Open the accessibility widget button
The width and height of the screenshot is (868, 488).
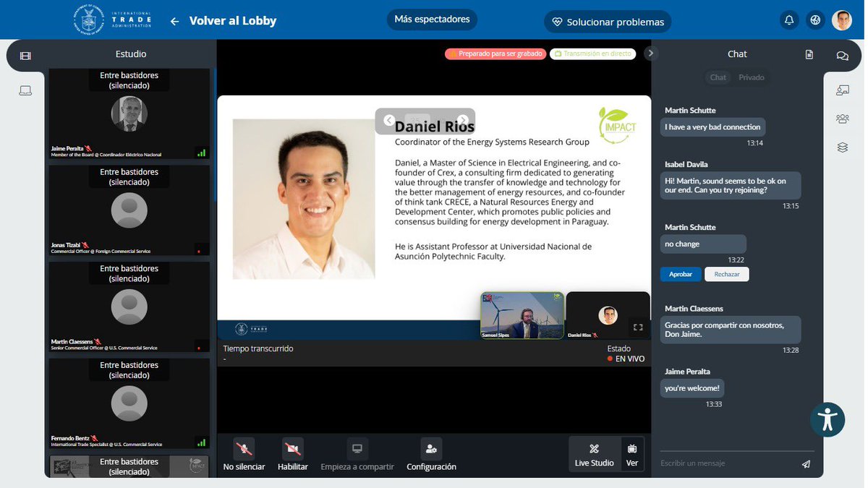pos(827,419)
